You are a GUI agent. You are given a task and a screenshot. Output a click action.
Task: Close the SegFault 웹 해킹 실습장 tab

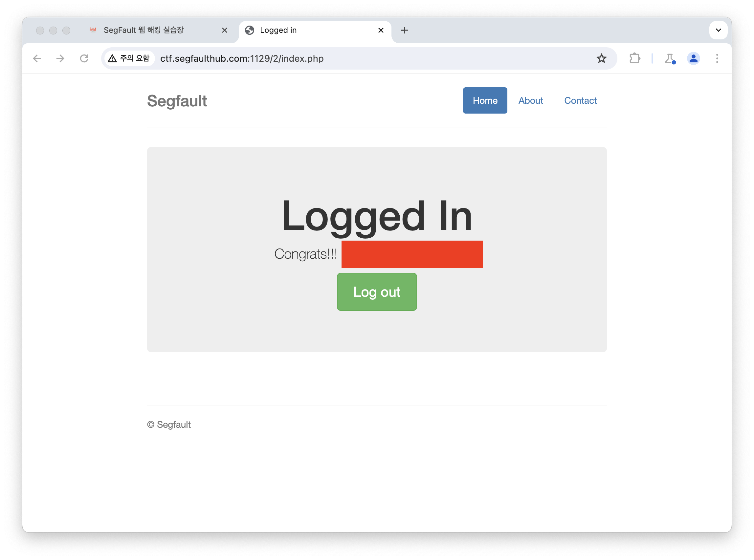coord(225,30)
